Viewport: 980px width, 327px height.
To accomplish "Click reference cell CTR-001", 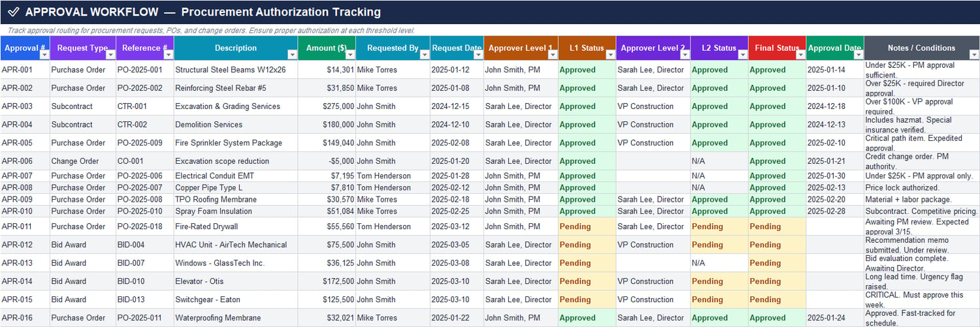I will tap(144, 106).
